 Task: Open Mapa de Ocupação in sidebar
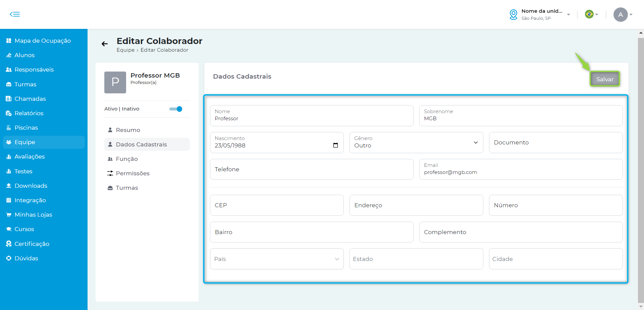(44, 41)
